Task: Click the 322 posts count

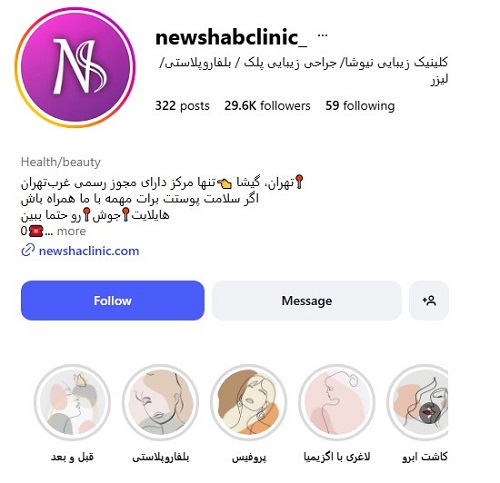Action: click(182, 106)
